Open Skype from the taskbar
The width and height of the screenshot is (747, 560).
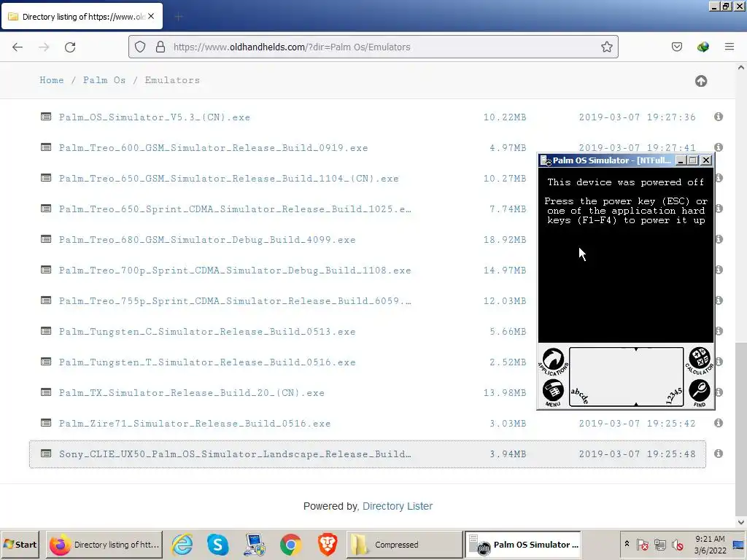coord(217,544)
